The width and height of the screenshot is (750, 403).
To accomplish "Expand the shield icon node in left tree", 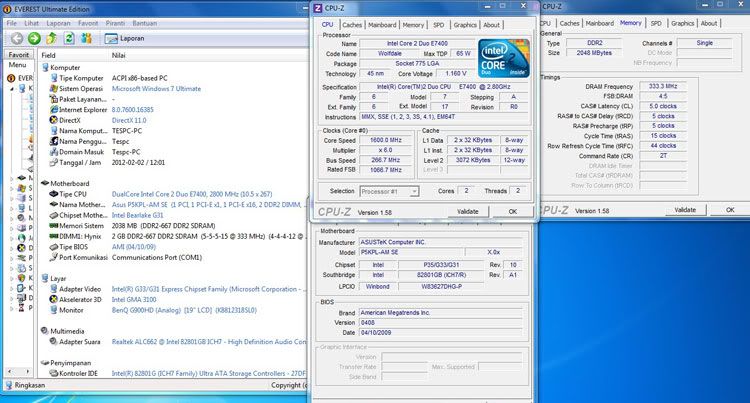I will tap(12, 278).
